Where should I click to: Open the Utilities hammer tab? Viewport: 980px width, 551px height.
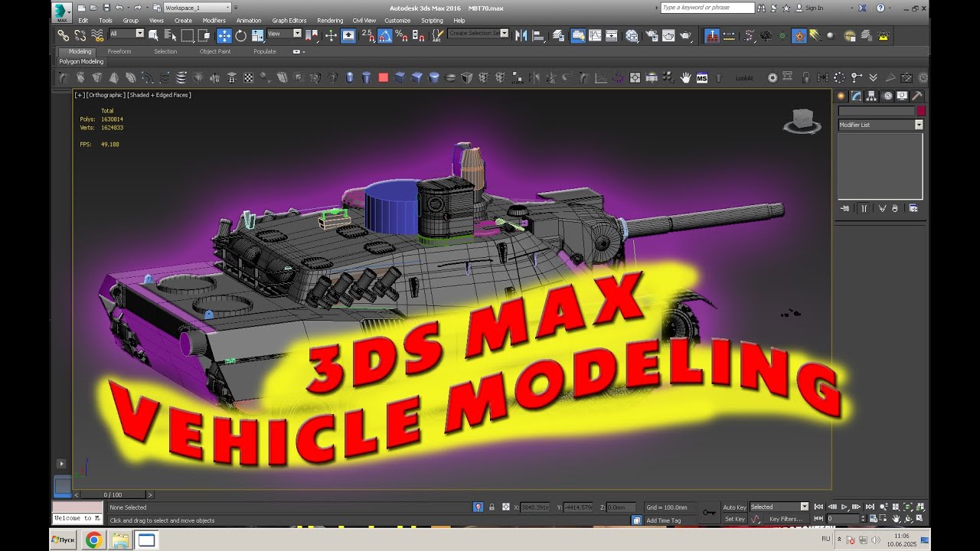[x=916, y=96]
